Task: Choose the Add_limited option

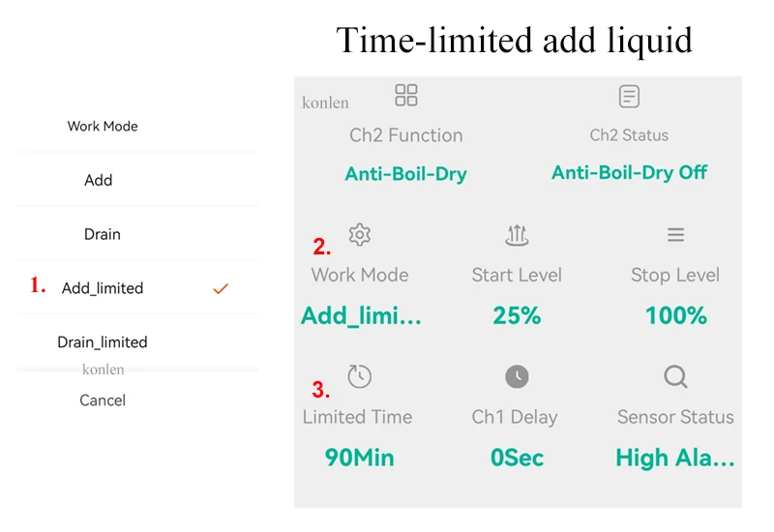Action: (103, 288)
